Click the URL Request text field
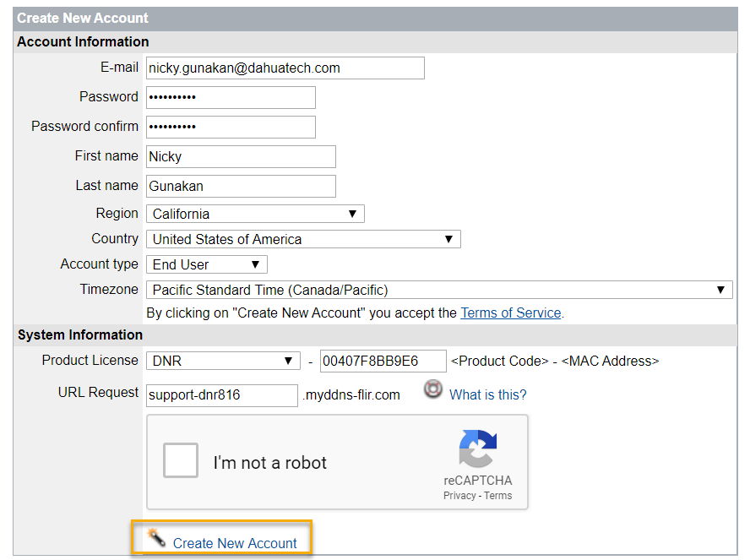This screenshot has height=560, width=750. (222, 394)
